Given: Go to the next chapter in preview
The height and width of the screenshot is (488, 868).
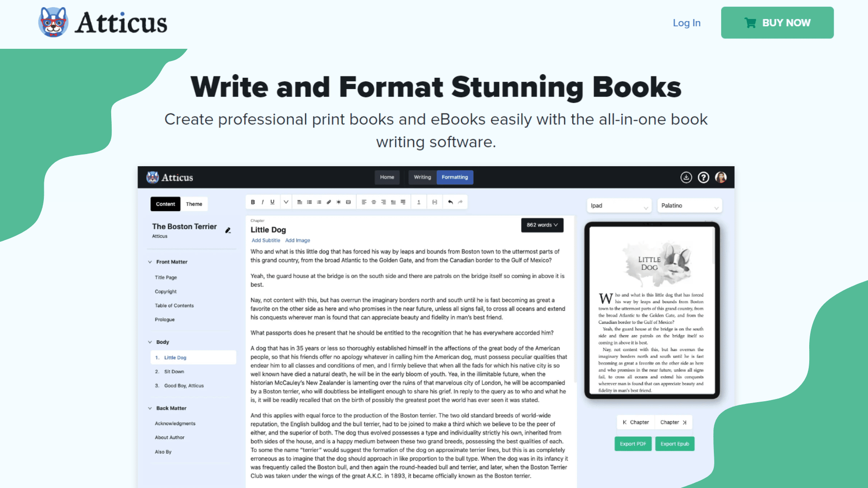Looking at the screenshot, I should click(673, 422).
